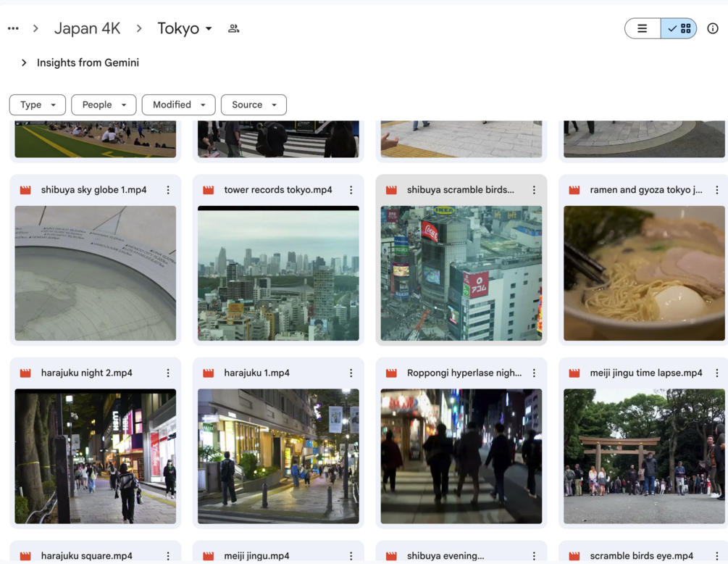Click the file name harajuku square.mp4

point(87,556)
